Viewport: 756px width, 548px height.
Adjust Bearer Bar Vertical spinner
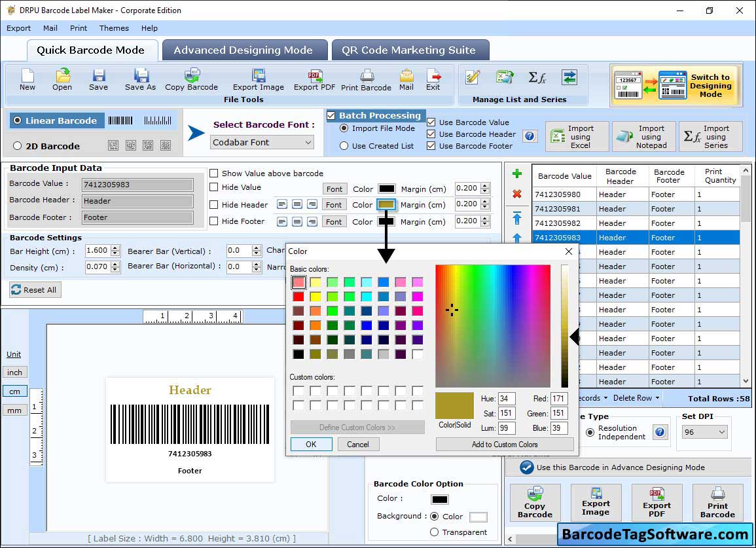pos(257,250)
